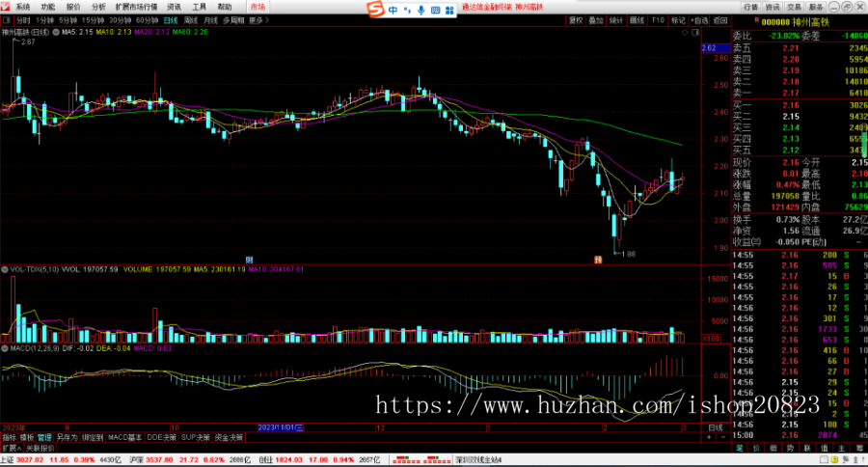Toggle the 60分钟 period chart
The width and height of the screenshot is (868, 467).
click(x=147, y=19)
